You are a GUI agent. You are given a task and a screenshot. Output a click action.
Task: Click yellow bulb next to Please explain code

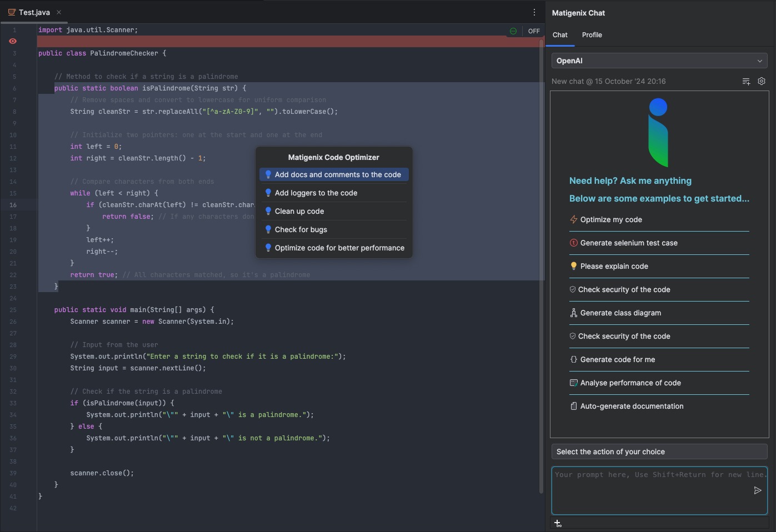(x=574, y=266)
